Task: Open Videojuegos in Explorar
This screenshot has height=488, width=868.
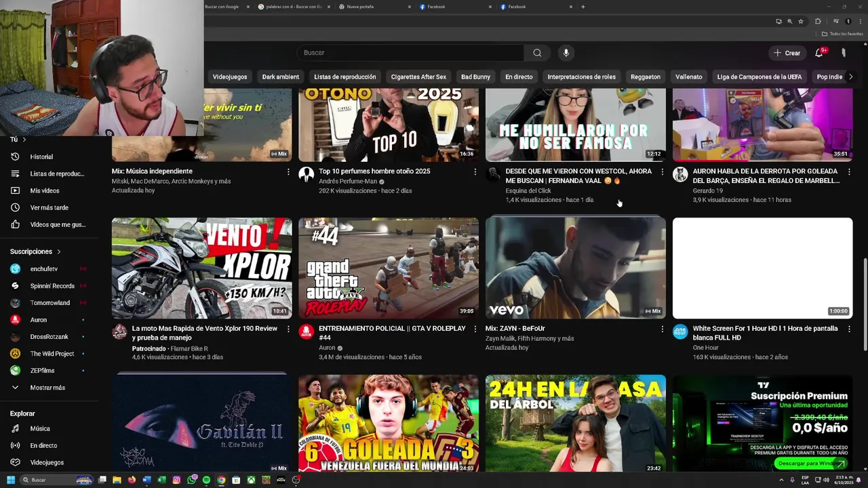Action: pos(47,462)
